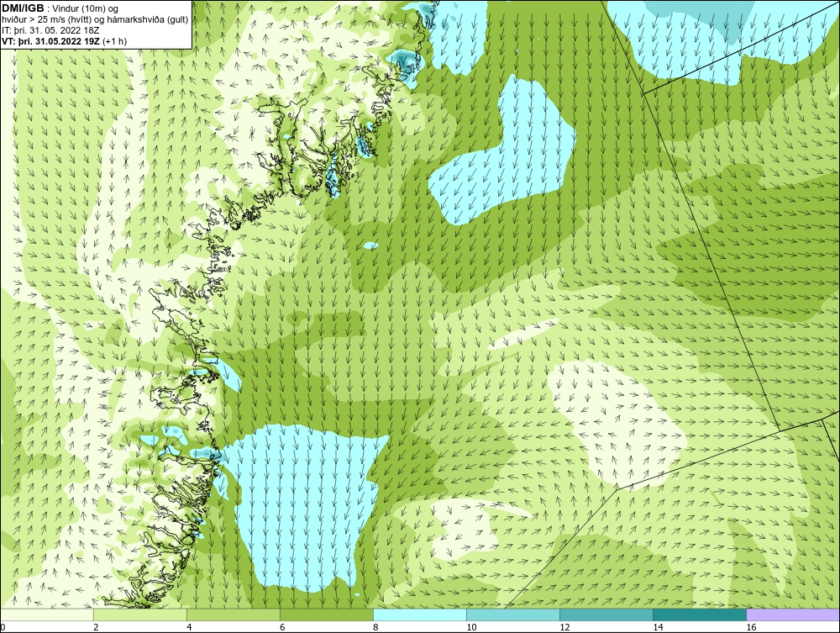This screenshot has height=633, width=840.
Task: Click the legend label '4'
Action: [188, 627]
